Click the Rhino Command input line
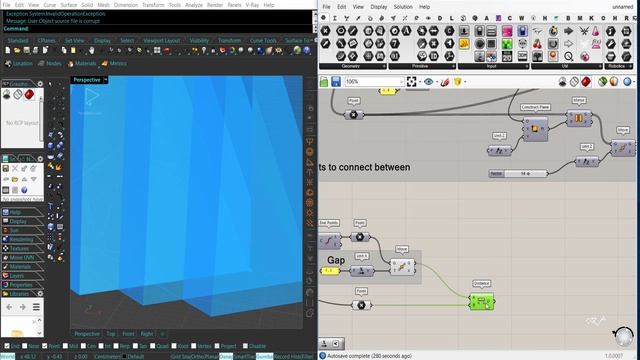This screenshot has width=640, height=360. pyautogui.click(x=157, y=29)
